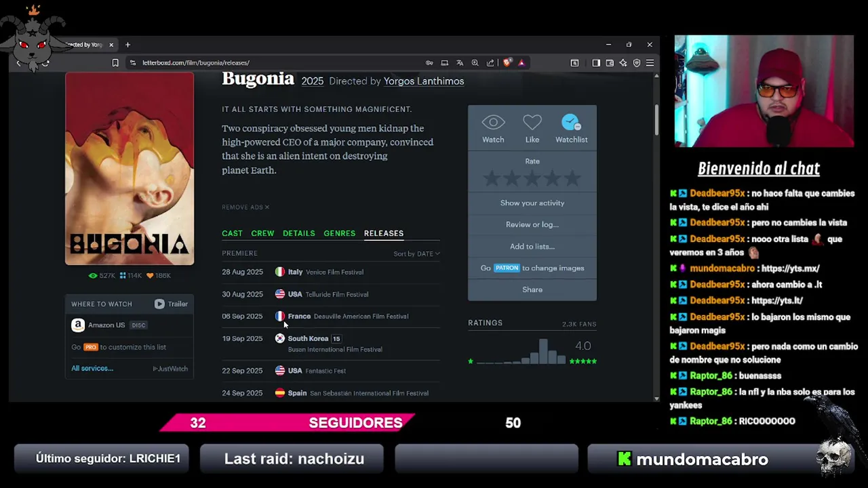868x488 pixels.
Task: Close the current Letterboxd browser tab
Action: pyautogui.click(x=111, y=45)
